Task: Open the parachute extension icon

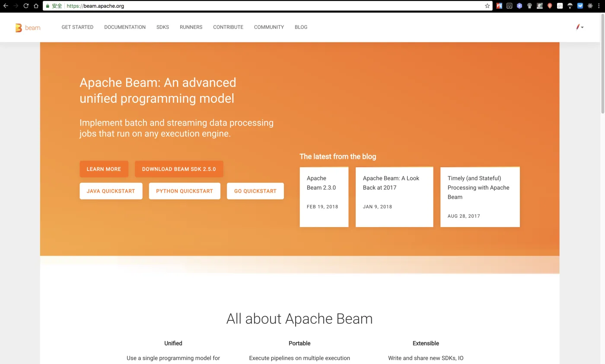Action: tap(570, 6)
